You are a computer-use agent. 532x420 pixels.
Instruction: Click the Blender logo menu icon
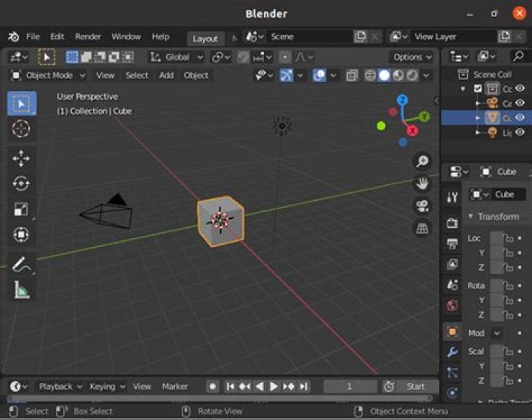(13, 37)
